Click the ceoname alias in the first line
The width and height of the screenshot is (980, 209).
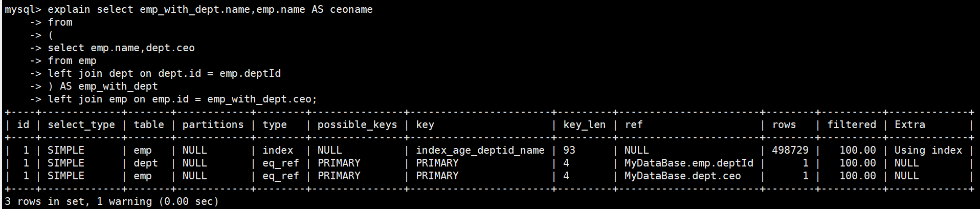point(351,10)
